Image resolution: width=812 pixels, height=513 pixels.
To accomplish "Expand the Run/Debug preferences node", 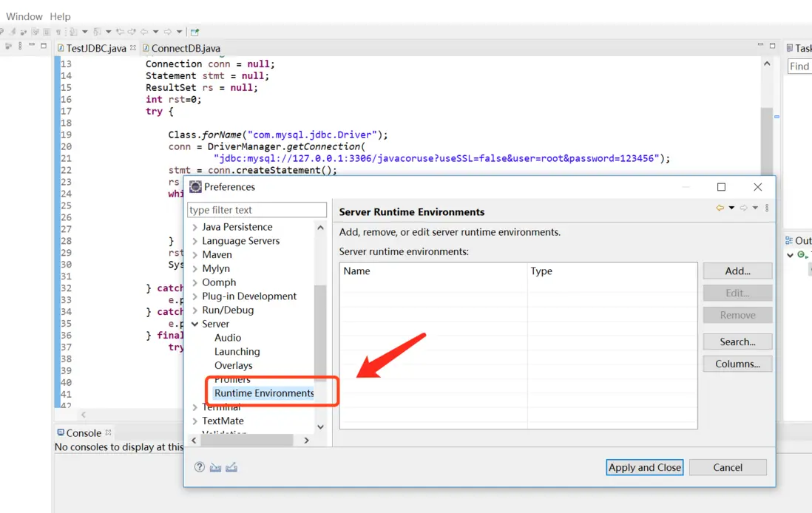I will click(194, 310).
